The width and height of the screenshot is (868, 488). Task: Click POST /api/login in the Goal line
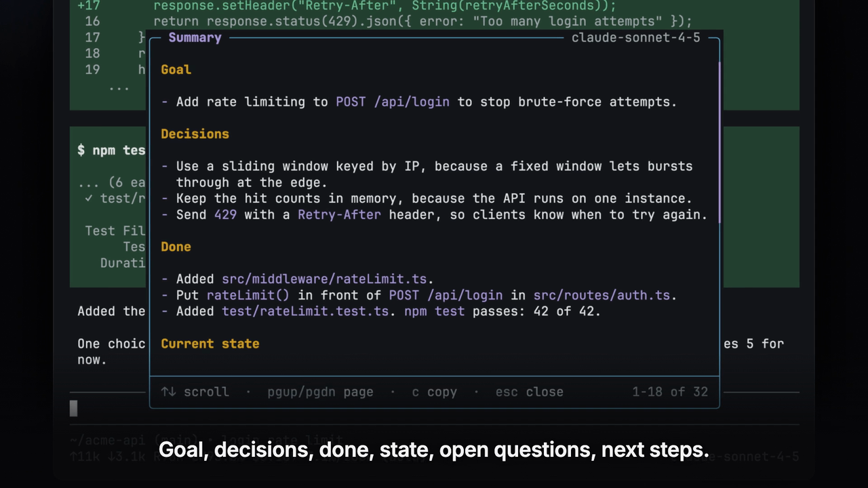click(393, 102)
